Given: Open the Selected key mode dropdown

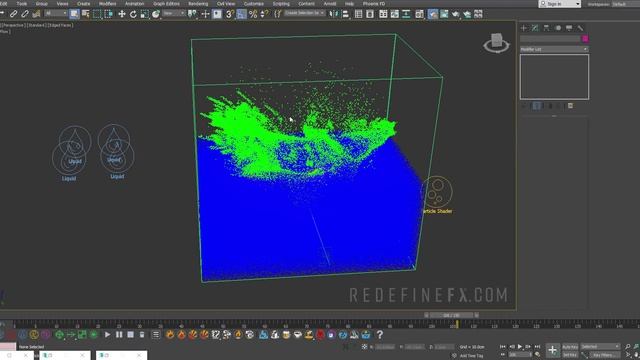Looking at the screenshot, I should [x=600, y=347].
